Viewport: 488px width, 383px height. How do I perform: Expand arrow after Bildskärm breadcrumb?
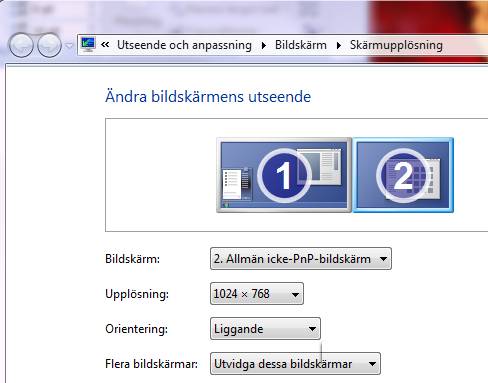tap(338, 45)
